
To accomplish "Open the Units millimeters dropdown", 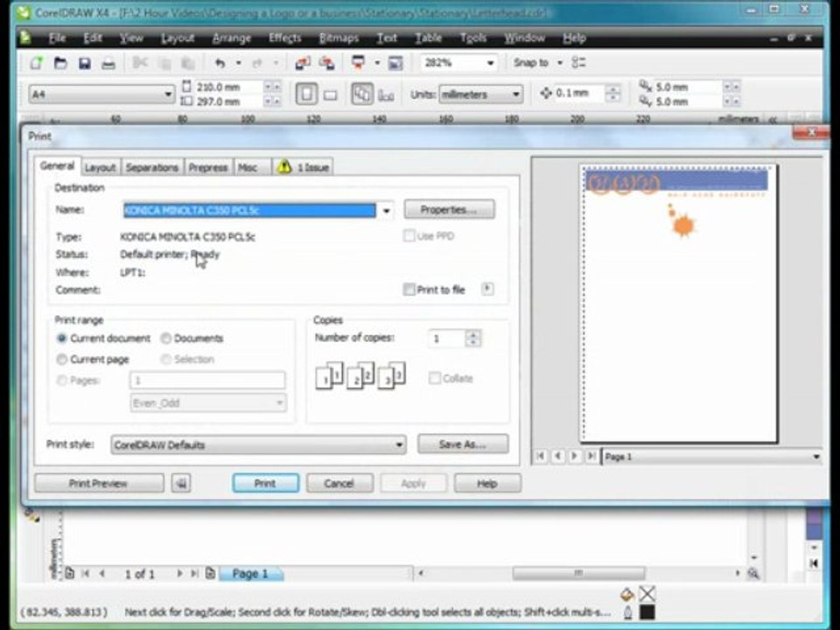I will pos(516,94).
